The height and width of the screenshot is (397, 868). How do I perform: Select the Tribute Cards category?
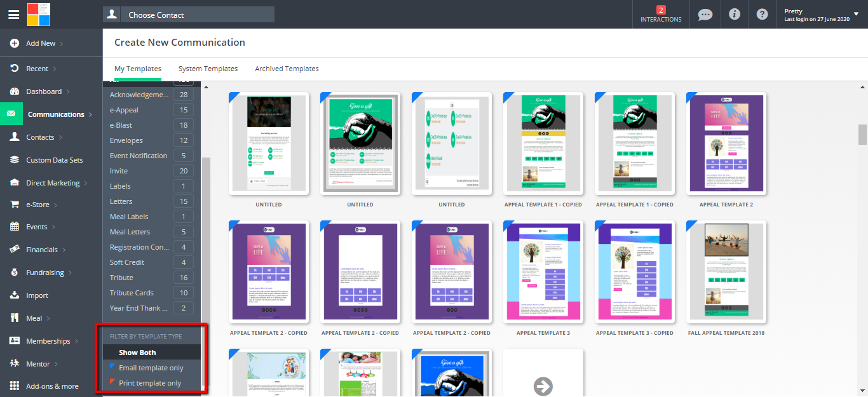point(151,293)
